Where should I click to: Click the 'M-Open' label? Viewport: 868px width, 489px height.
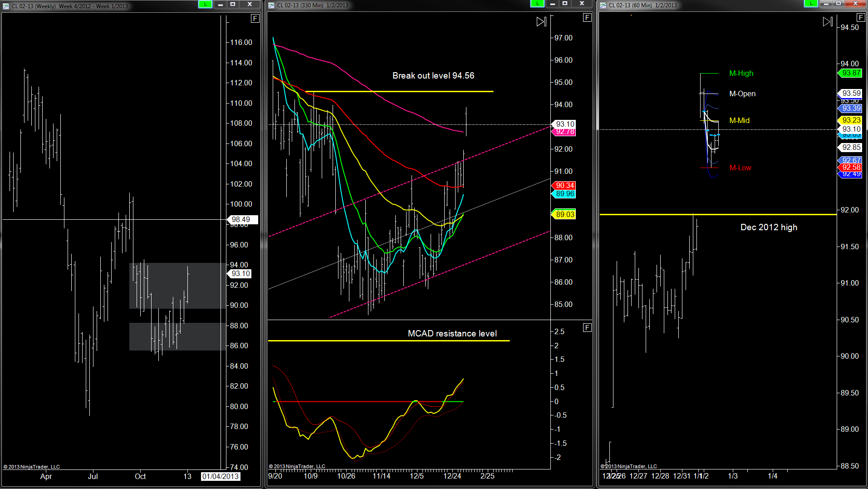pyautogui.click(x=742, y=94)
